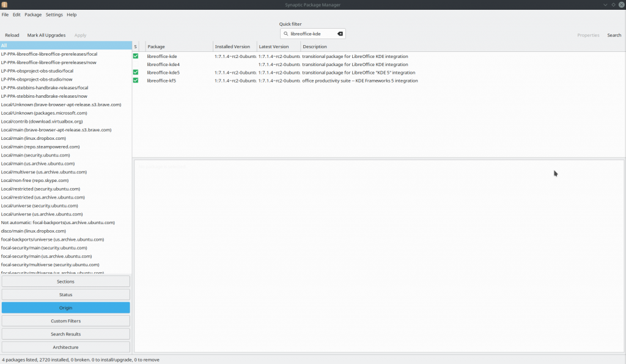
Task: Click the libreoffice-kde5 "KDE 5" integration description
Action: (358, 73)
